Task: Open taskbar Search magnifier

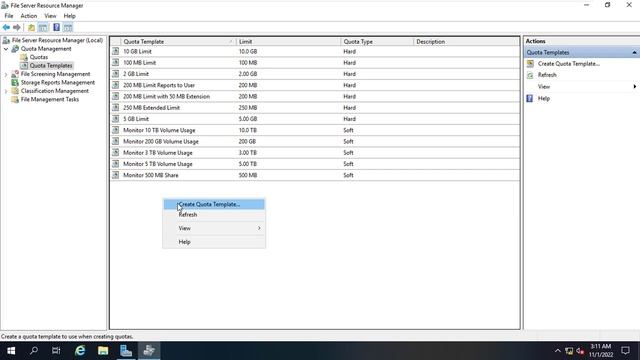Action: click(34, 351)
